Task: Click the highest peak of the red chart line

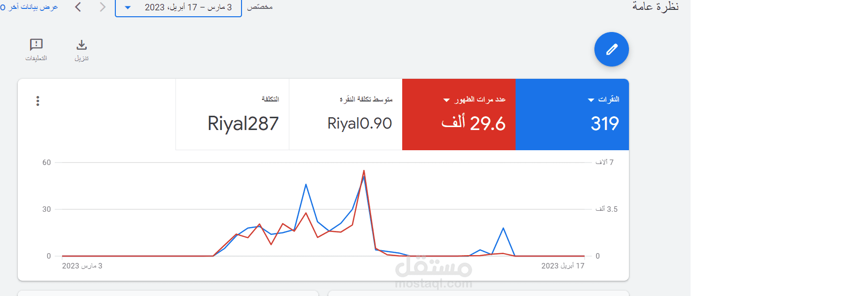Action: (364, 171)
